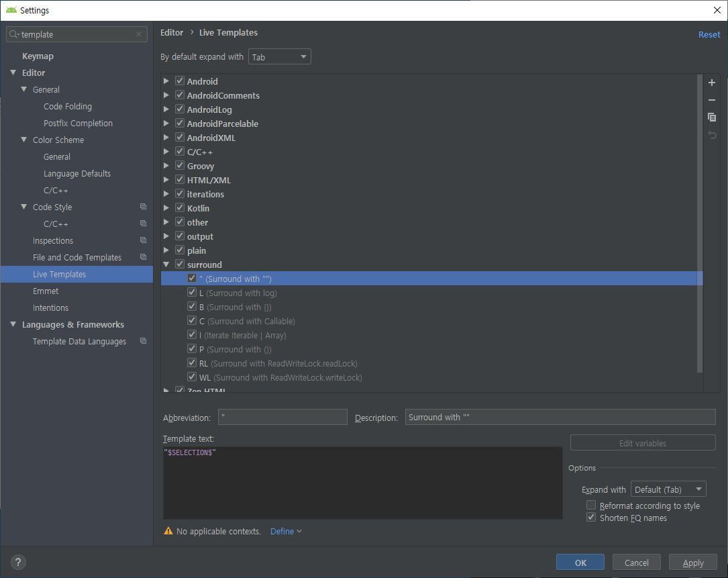Toggle the C (Surround with Callable) checkbox
This screenshot has width=728, height=578.
[x=192, y=321]
